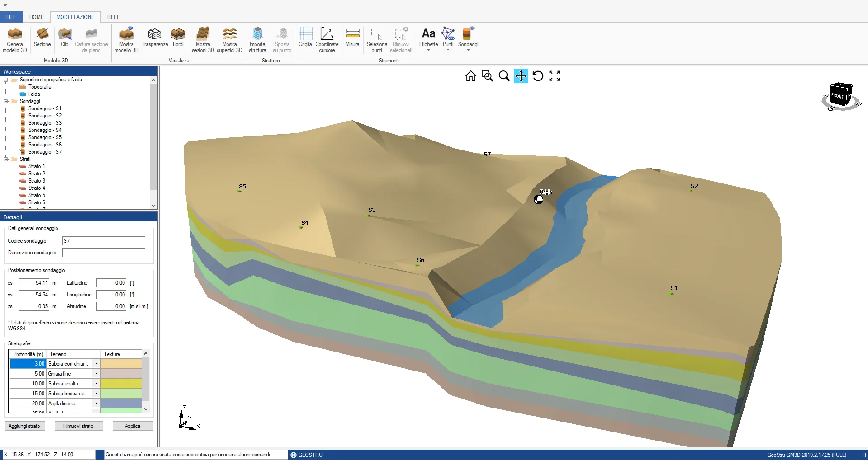Open the FILE menu
This screenshot has height=460, width=868.
(11, 17)
